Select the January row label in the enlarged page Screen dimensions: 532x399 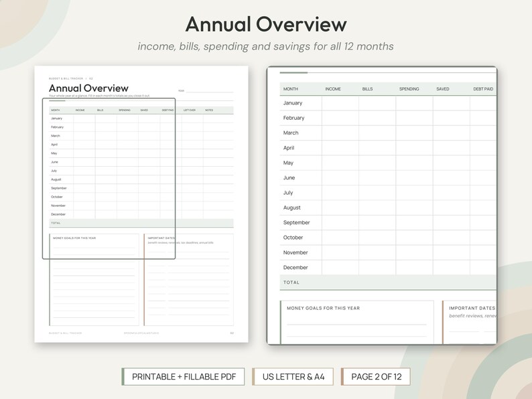click(x=293, y=103)
